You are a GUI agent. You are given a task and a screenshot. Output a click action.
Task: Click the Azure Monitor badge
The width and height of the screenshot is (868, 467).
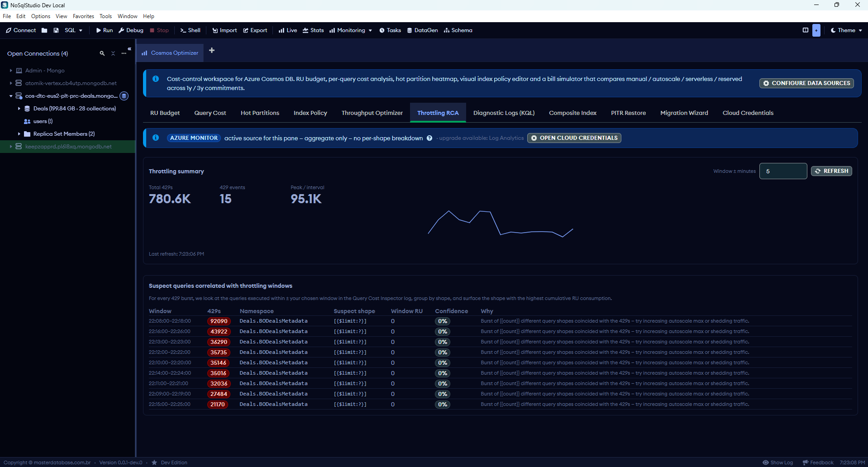pos(194,138)
